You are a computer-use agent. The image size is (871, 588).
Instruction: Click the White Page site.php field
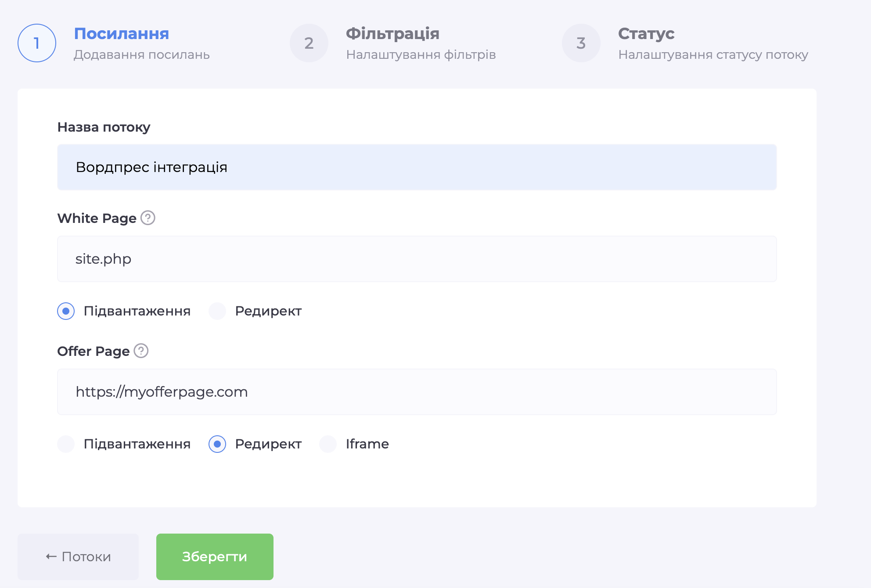[x=417, y=259]
